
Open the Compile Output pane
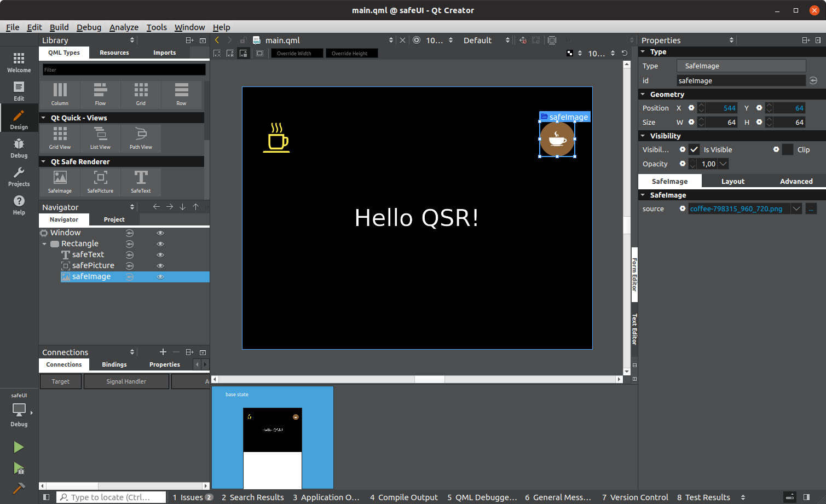point(404,497)
